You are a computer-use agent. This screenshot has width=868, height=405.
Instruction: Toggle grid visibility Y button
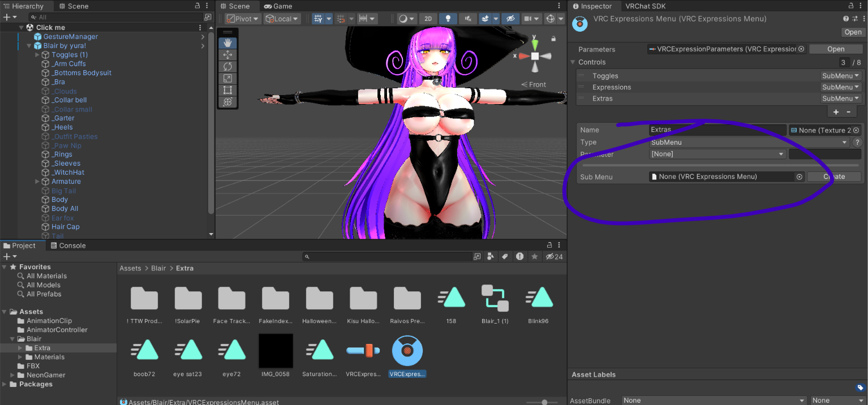click(319, 19)
